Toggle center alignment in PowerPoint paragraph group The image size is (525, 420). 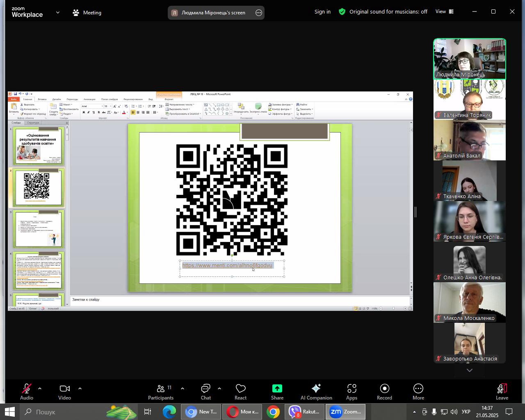tap(138, 112)
